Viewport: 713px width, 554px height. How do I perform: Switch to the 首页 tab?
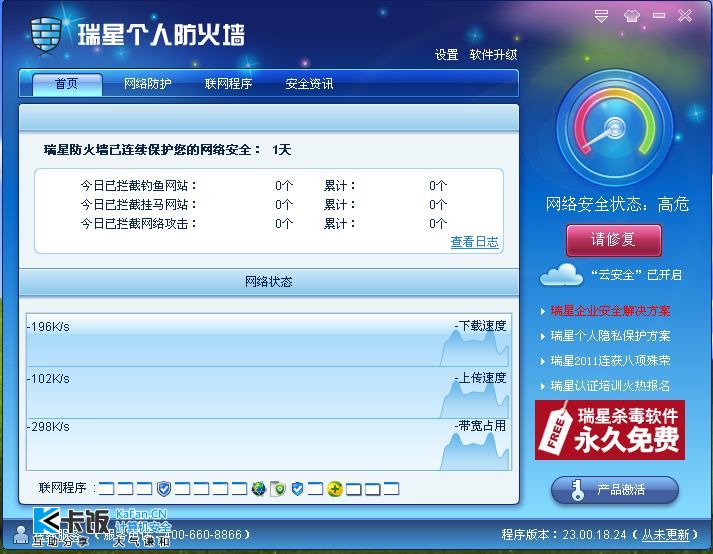pos(67,84)
